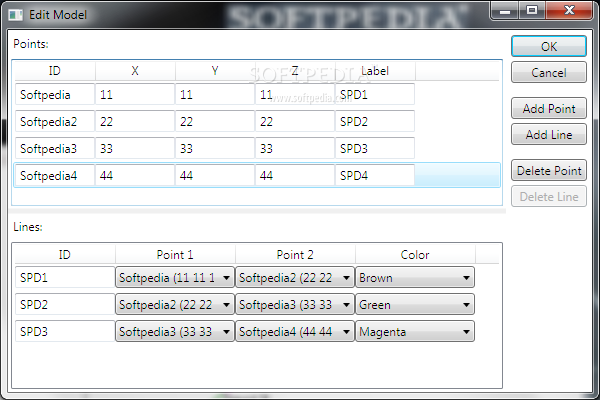Edit the Z value 11 field

tap(295, 94)
